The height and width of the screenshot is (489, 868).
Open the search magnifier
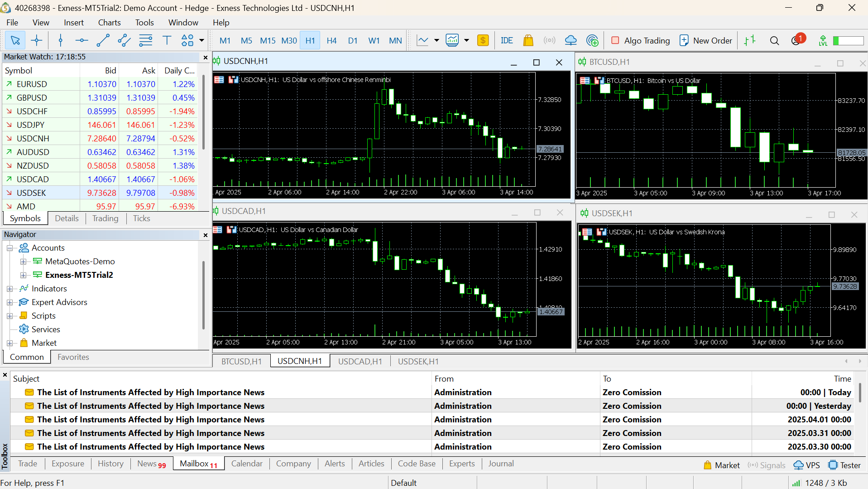774,40
